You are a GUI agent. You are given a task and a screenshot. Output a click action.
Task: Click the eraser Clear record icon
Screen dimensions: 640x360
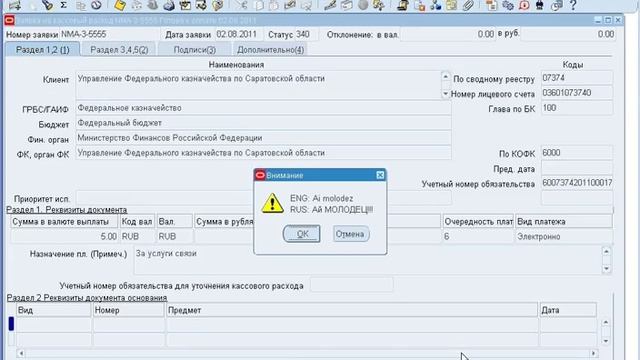coord(290,5)
